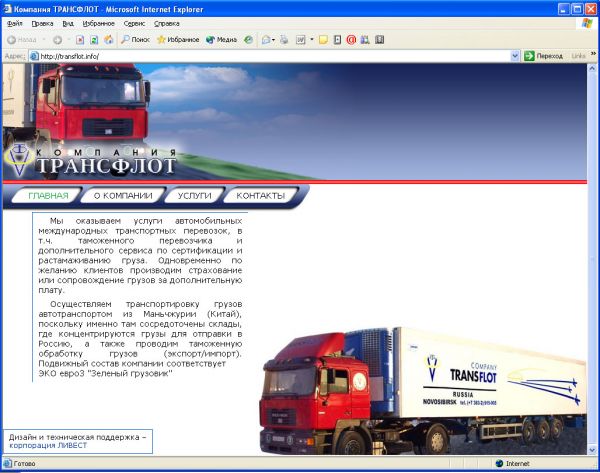The height and width of the screenshot is (473, 600).
Task: Click the yellow note Discuss icon
Action: (323, 40)
